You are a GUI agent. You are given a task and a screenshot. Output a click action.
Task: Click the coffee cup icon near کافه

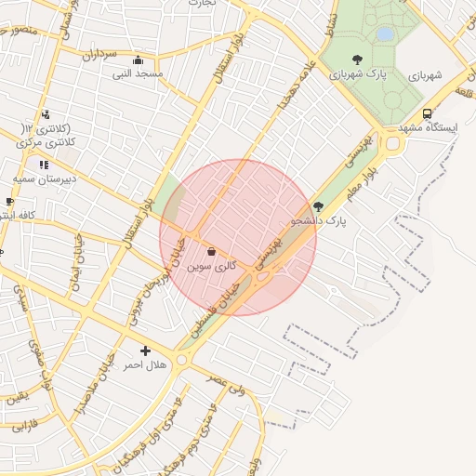9,202
